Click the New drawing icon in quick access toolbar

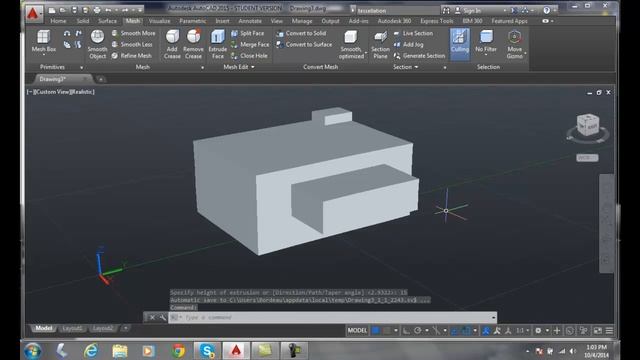pos(52,10)
